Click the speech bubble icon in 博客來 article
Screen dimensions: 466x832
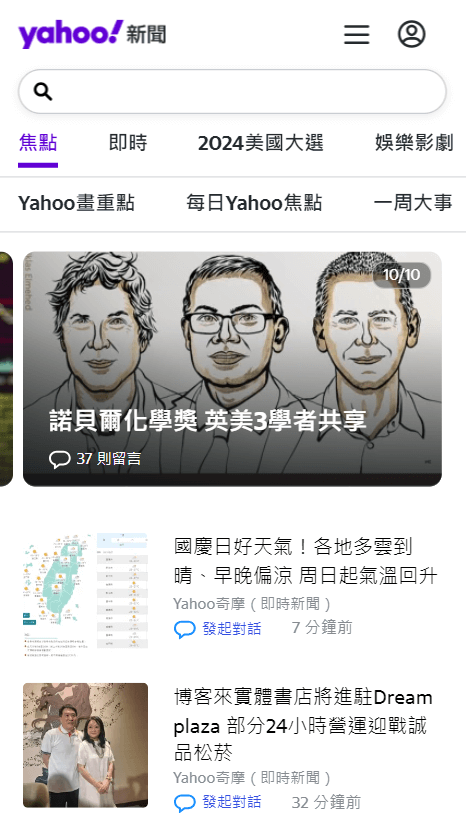pos(185,803)
